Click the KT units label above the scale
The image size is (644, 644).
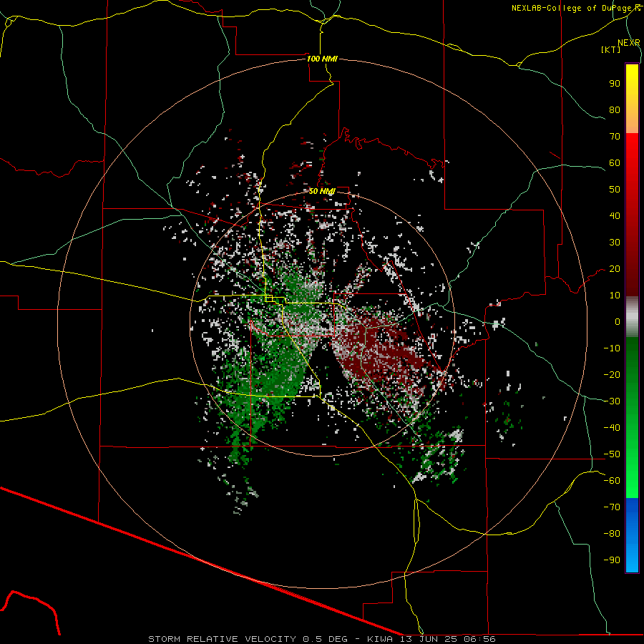tap(611, 49)
